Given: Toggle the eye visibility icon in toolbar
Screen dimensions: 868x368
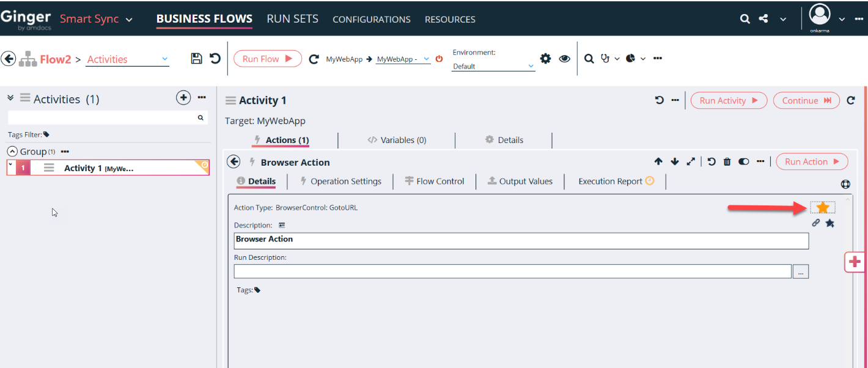Looking at the screenshot, I should [x=564, y=59].
